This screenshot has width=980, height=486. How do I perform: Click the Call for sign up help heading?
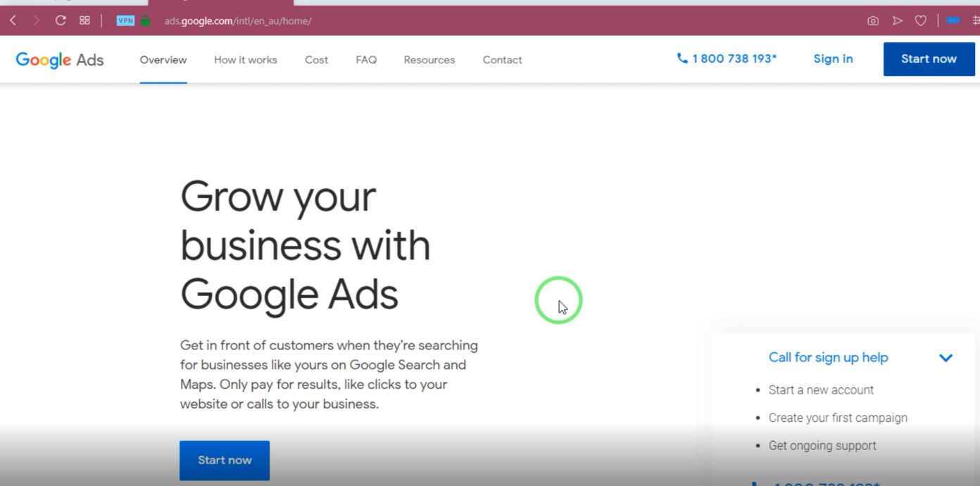(x=828, y=357)
